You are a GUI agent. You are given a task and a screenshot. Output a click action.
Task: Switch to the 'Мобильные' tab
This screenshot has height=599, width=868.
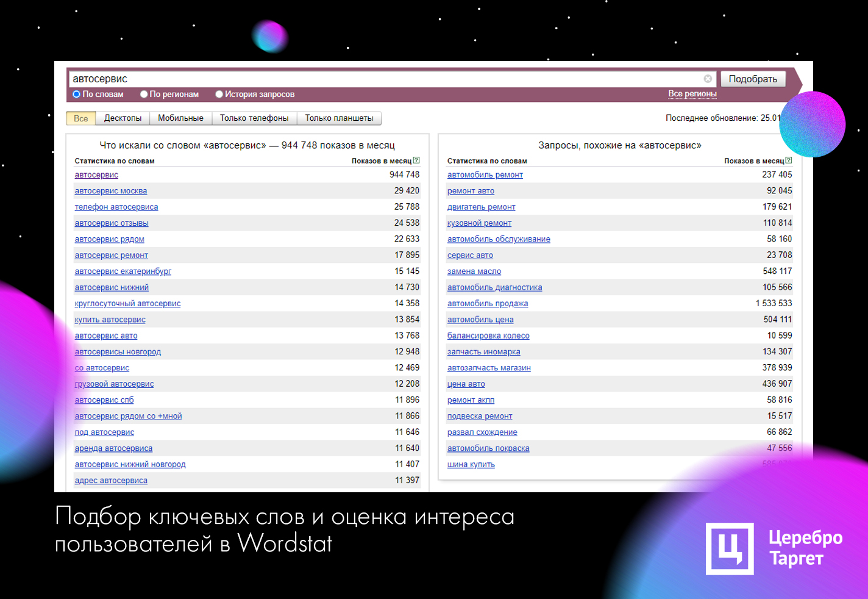tap(180, 118)
